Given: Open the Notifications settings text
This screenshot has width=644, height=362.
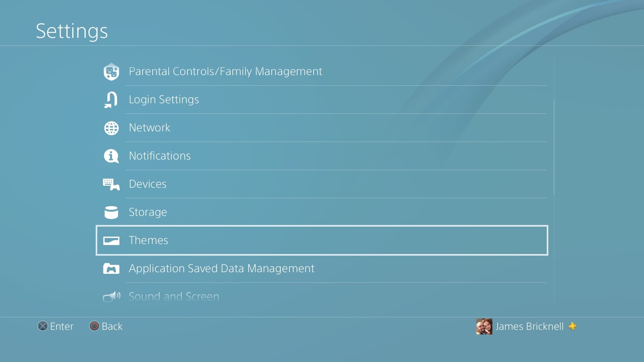Looking at the screenshot, I should click(x=160, y=156).
